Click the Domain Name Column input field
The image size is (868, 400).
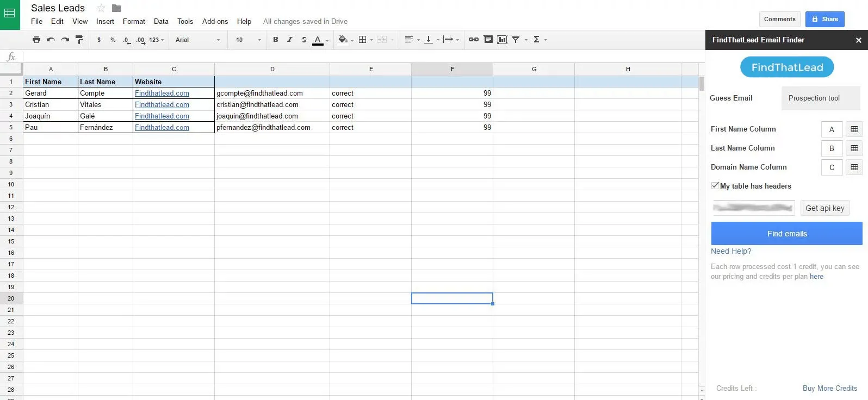832,167
